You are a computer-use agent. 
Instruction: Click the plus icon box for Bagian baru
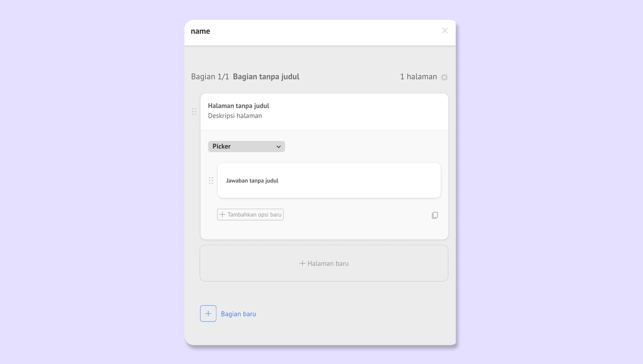tap(208, 313)
